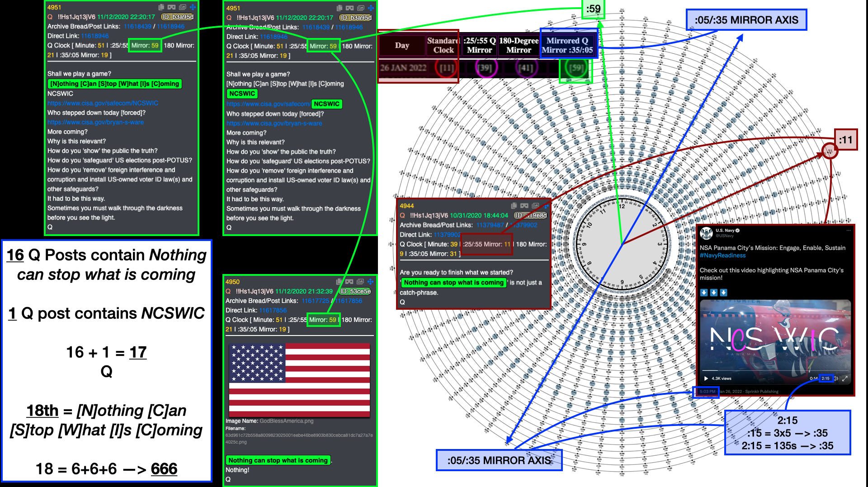Open the three-dot menu on the Navy tweet
Viewport: 868px width, 487px height.
[849, 231]
